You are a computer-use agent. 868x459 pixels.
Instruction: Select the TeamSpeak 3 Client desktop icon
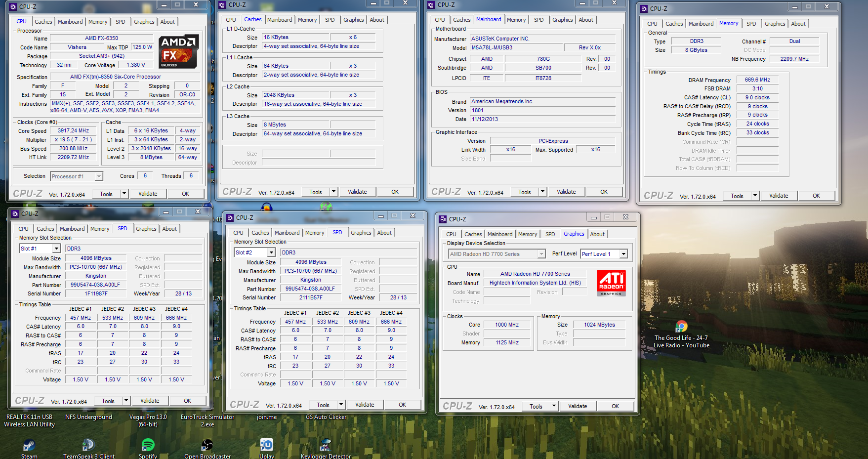tap(89, 449)
